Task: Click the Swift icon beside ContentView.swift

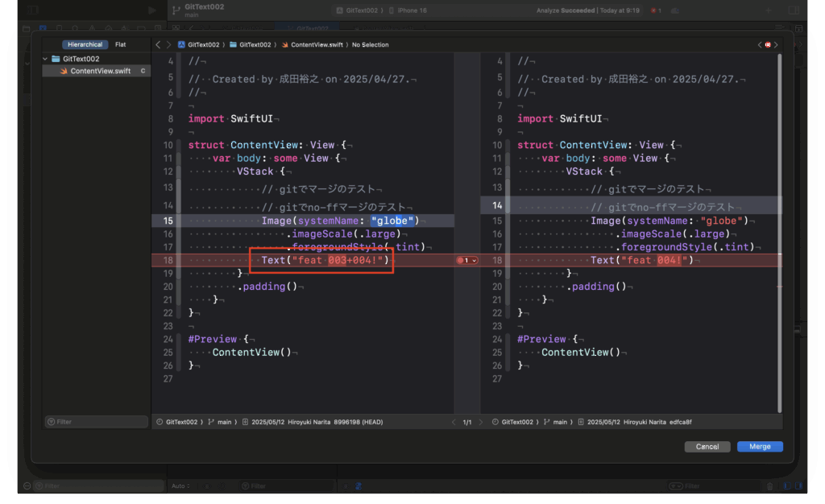Action: click(64, 71)
